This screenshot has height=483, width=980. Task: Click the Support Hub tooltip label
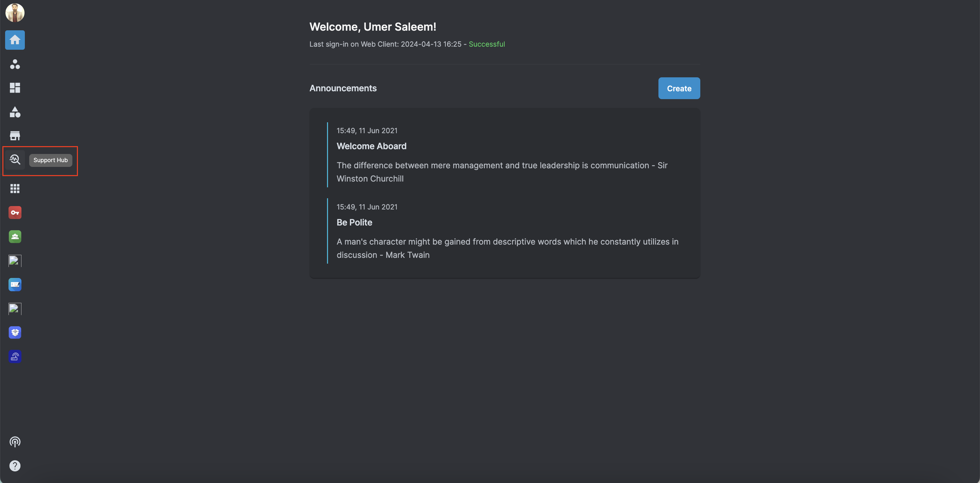[51, 160]
